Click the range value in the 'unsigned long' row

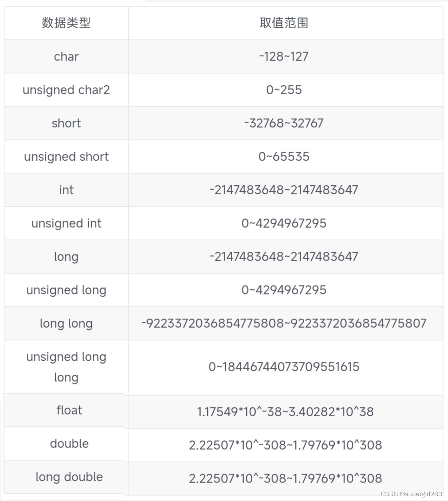pos(284,290)
